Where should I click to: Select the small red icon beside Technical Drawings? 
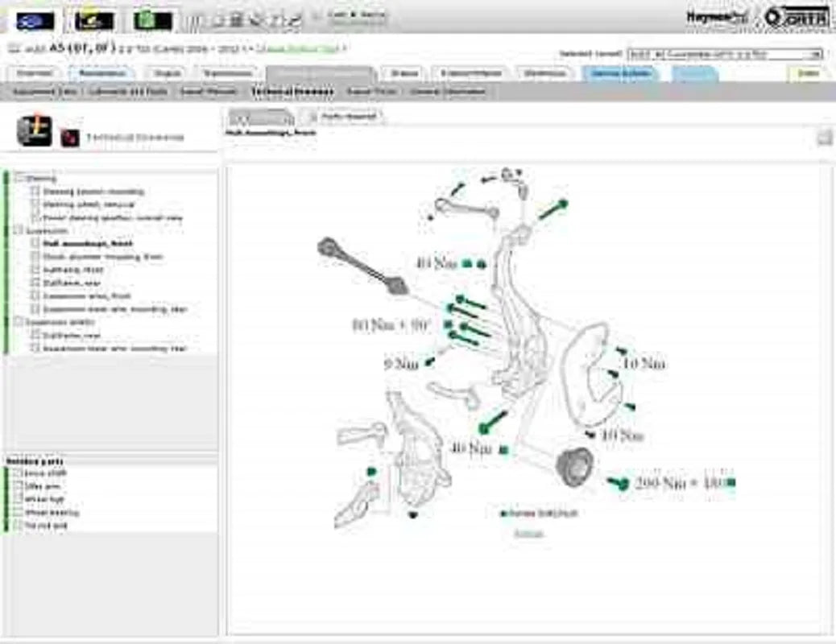point(70,138)
